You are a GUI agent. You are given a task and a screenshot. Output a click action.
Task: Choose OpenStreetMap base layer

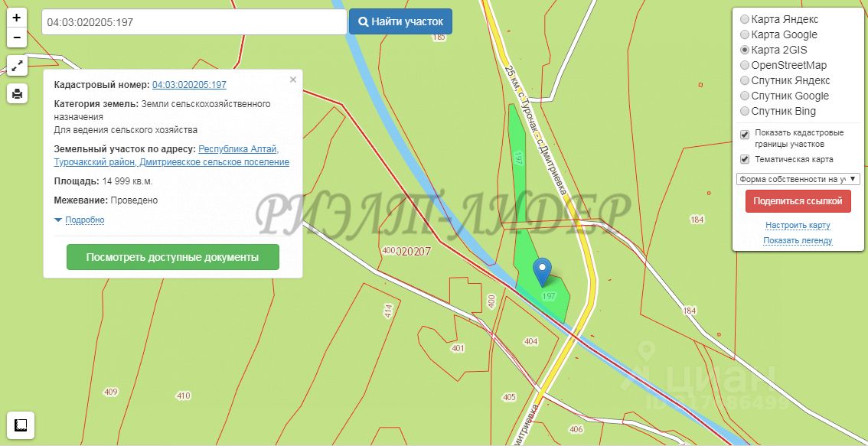(x=745, y=65)
